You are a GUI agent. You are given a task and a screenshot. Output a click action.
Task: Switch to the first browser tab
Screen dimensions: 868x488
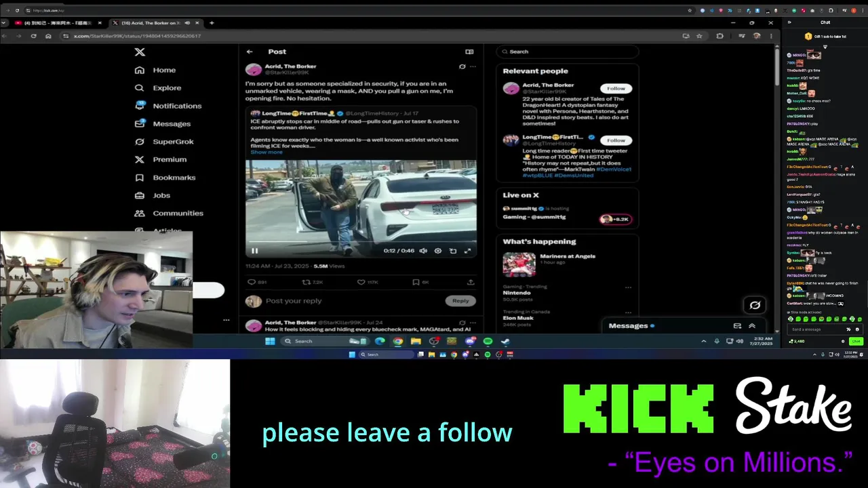point(58,23)
